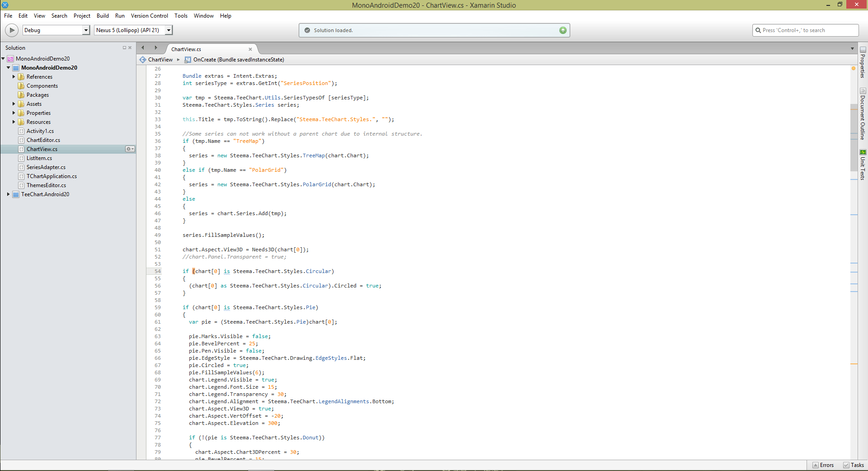The width and height of the screenshot is (868, 471).
Task: Open the Project menu
Action: 82,16
